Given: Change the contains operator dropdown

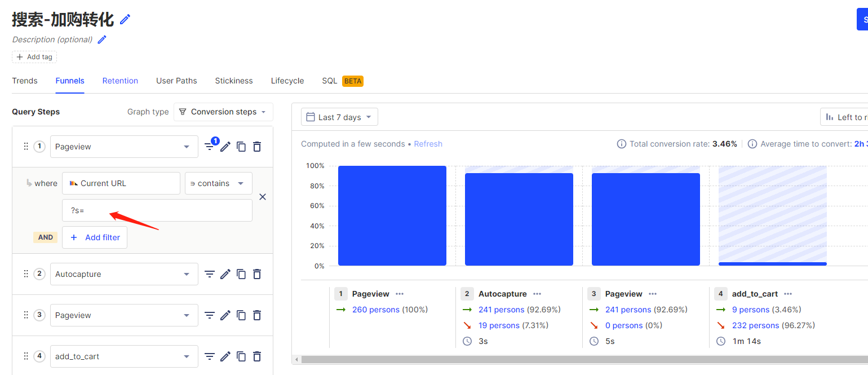Looking at the screenshot, I should point(219,183).
